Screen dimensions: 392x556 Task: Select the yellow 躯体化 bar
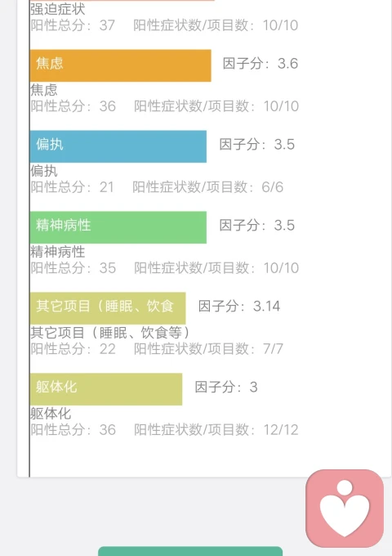click(106, 389)
